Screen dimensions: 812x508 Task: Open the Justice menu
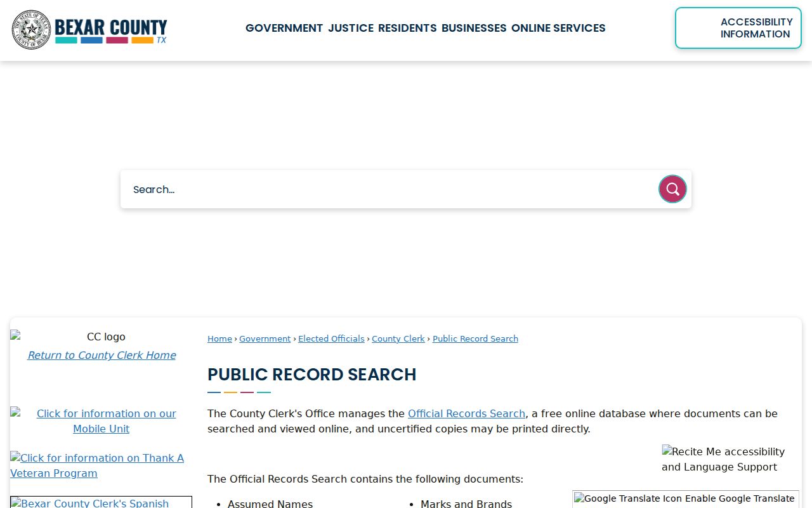351,28
